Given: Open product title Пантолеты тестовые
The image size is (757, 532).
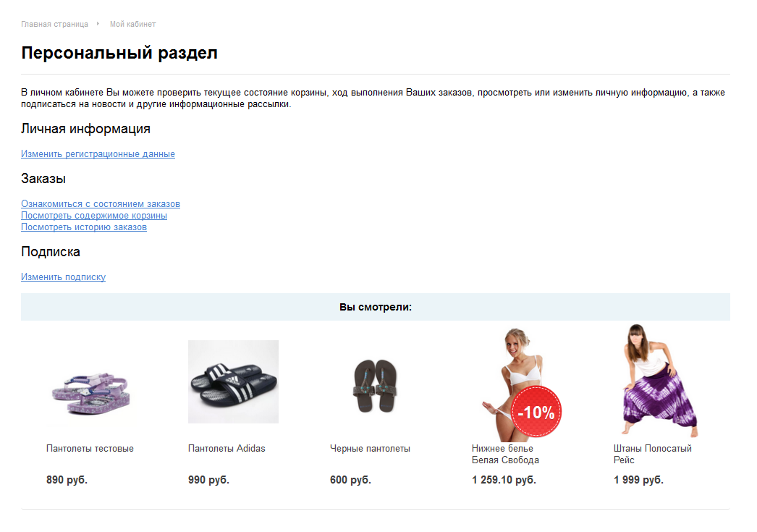Looking at the screenshot, I should point(90,449).
